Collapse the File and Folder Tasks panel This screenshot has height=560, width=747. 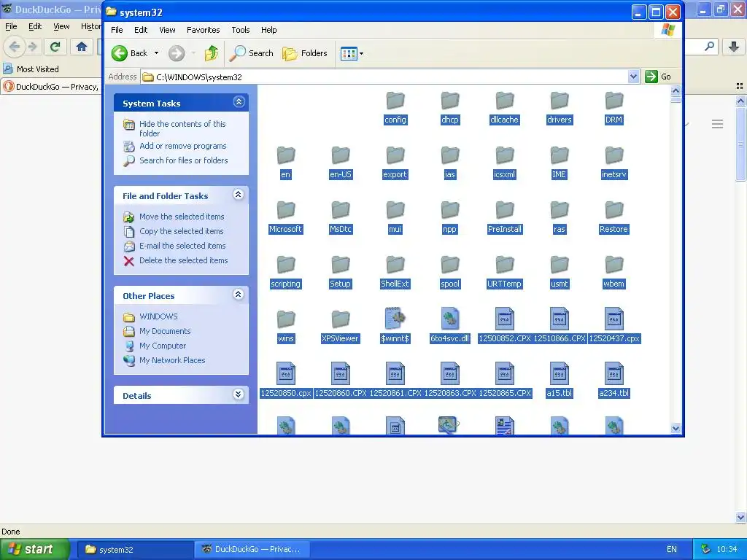[x=239, y=195]
